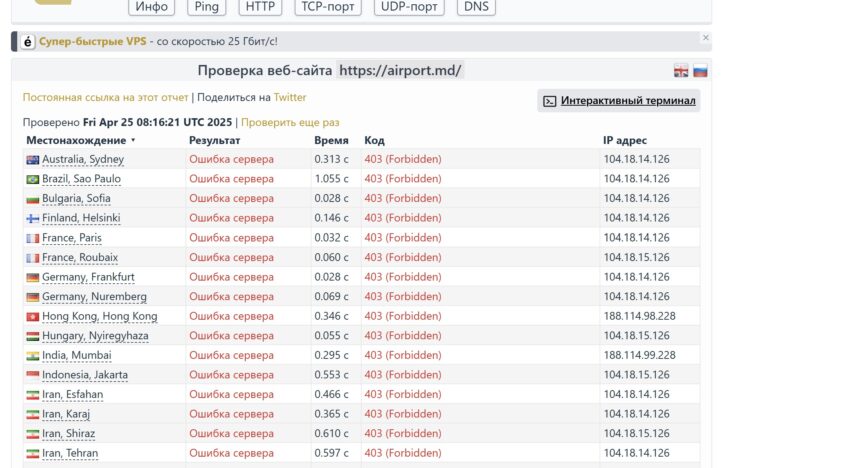Click the terminal icon in Интерактивный терминал
This screenshot has width=850, height=468.
coord(550,101)
